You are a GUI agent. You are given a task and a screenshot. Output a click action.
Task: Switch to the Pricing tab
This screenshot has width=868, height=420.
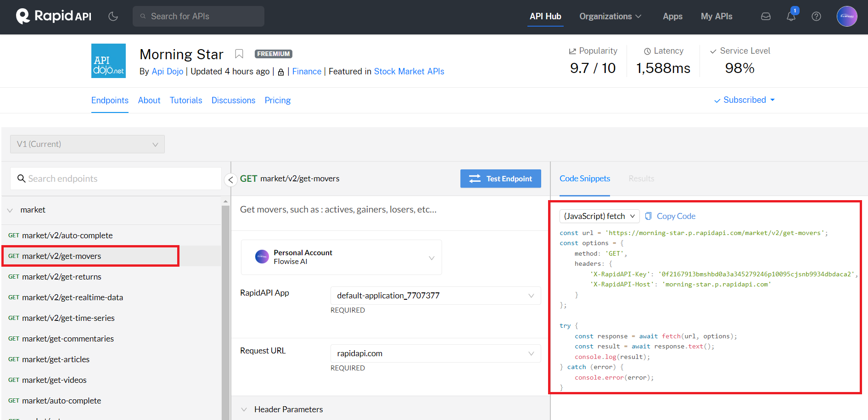(x=277, y=101)
